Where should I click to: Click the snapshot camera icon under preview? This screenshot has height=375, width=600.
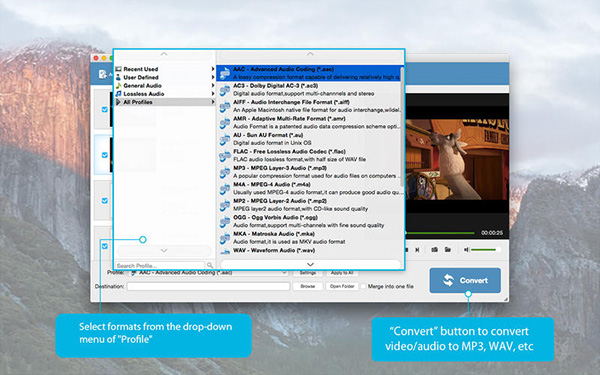[434, 249]
